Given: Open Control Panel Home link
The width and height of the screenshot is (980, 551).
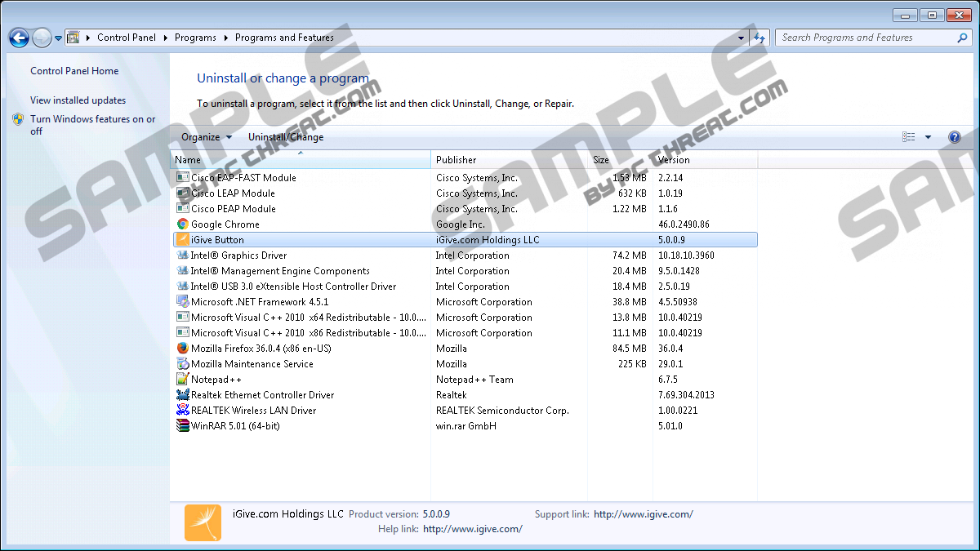Looking at the screenshot, I should click(x=74, y=71).
